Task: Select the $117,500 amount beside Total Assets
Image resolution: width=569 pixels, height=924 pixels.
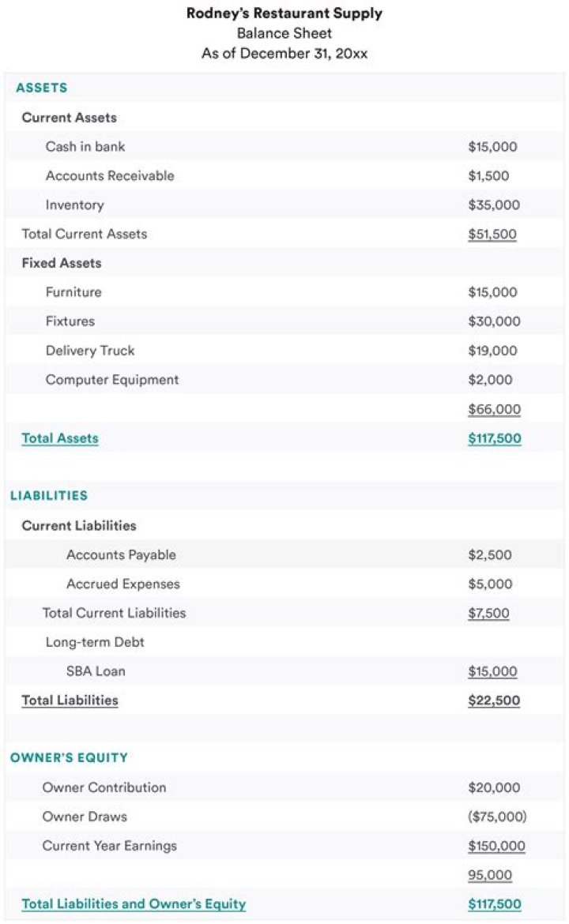Action: click(494, 438)
